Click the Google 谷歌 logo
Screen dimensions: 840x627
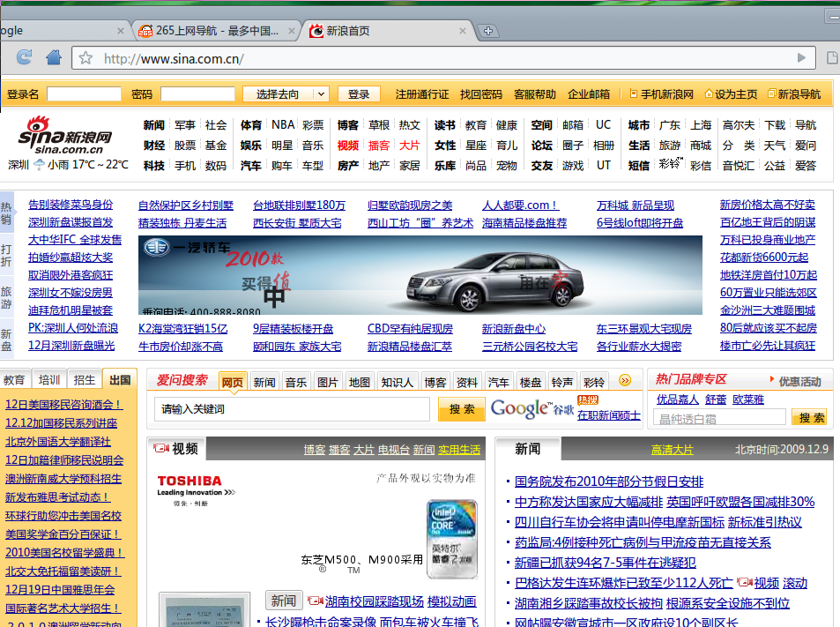(x=532, y=409)
